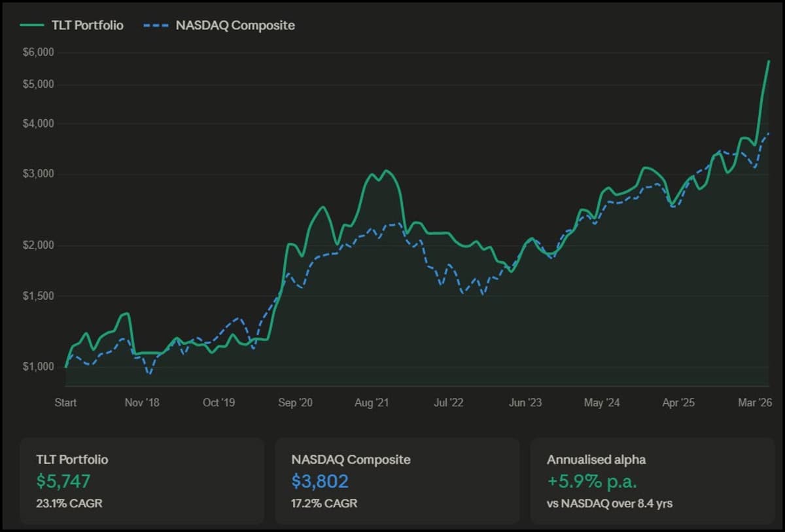
Task: Click the May '24 x-axis label
Action: [x=602, y=402]
